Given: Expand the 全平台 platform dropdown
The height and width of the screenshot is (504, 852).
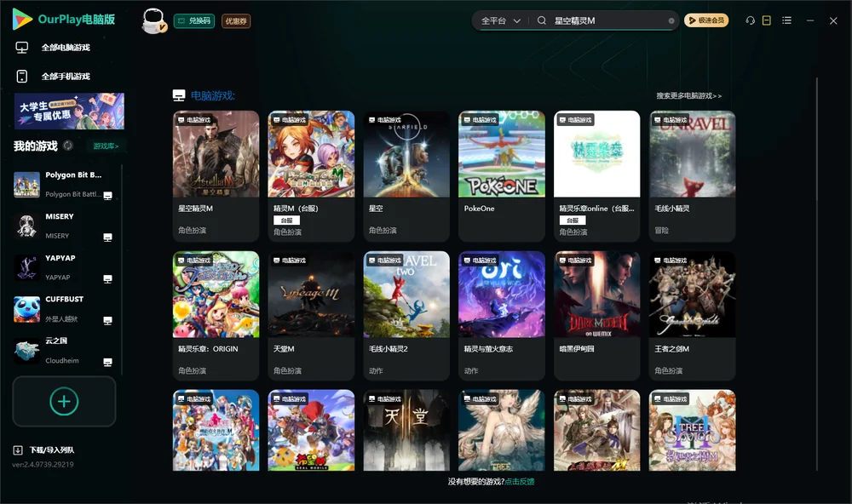Looking at the screenshot, I should coord(500,20).
